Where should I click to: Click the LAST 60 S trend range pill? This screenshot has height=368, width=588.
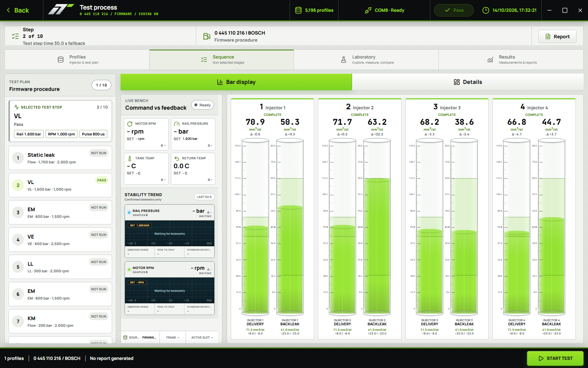pyautogui.click(x=204, y=197)
